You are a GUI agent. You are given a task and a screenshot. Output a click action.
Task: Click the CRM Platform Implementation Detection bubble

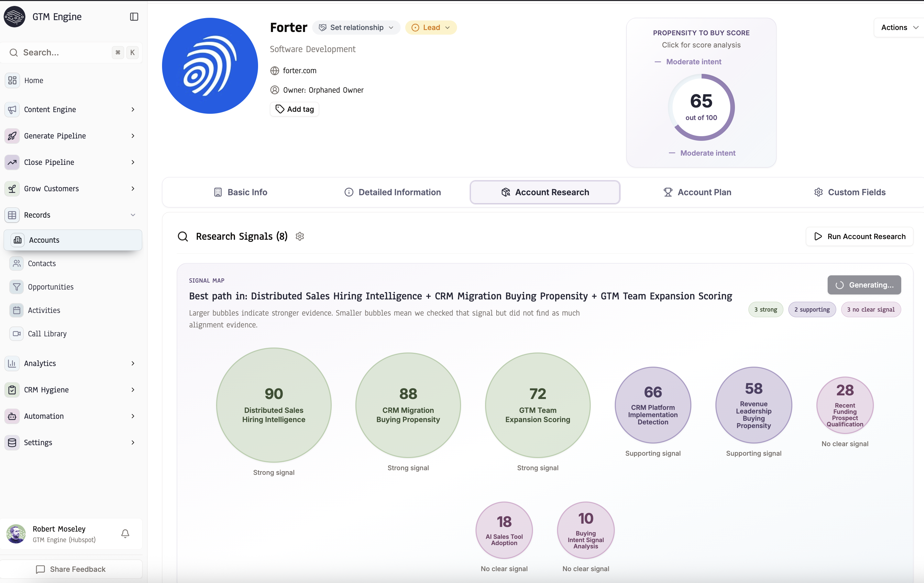click(x=653, y=405)
